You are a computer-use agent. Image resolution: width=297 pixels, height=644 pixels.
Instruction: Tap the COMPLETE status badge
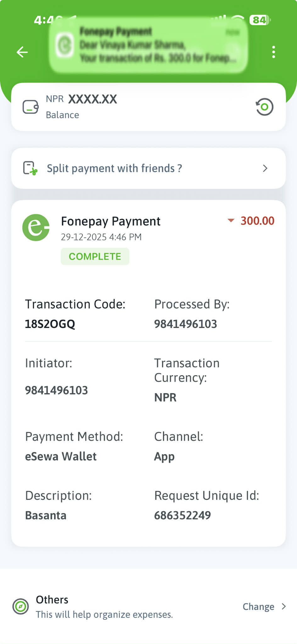tap(95, 257)
